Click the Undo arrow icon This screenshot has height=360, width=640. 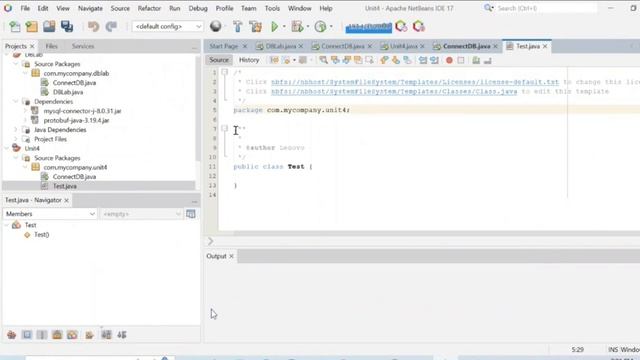pos(93,27)
